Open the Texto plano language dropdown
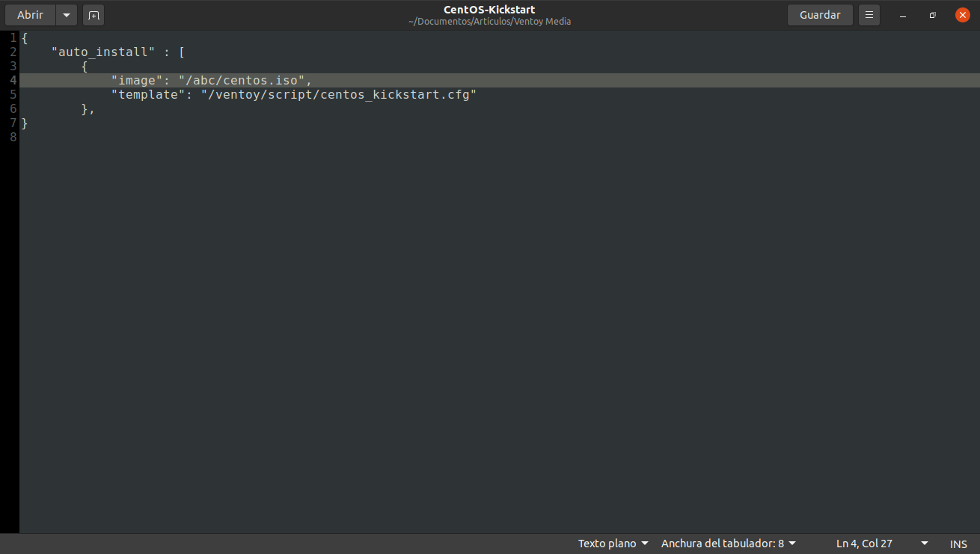This screenshot has width=980, height=554. [613, 544]
